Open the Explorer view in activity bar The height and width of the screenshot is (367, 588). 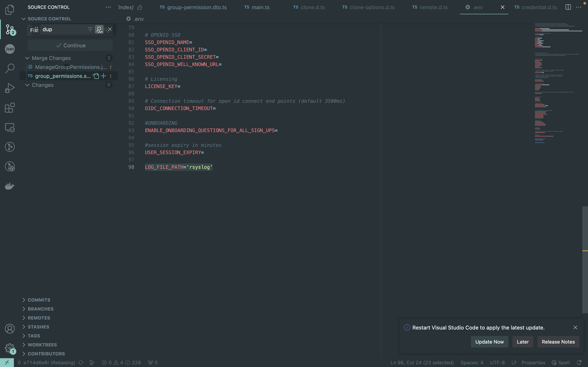10,10
